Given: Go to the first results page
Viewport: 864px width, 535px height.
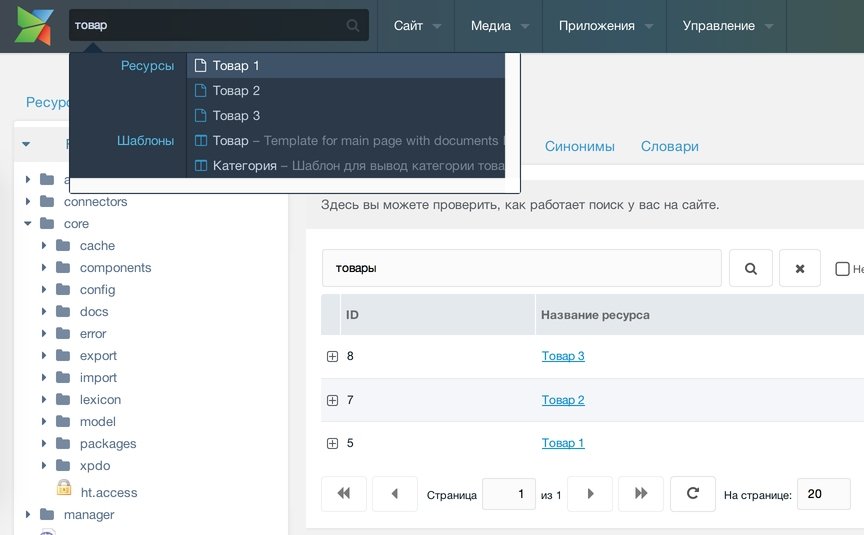Looking at the screenshot, I should click(x=344, y=494).
